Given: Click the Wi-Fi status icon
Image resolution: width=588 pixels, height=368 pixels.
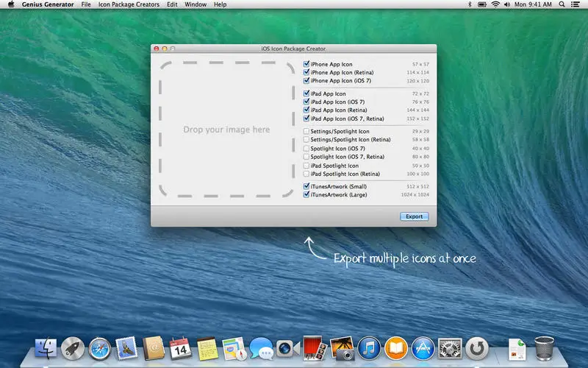Looking at the screenshot, I should 495,4.
